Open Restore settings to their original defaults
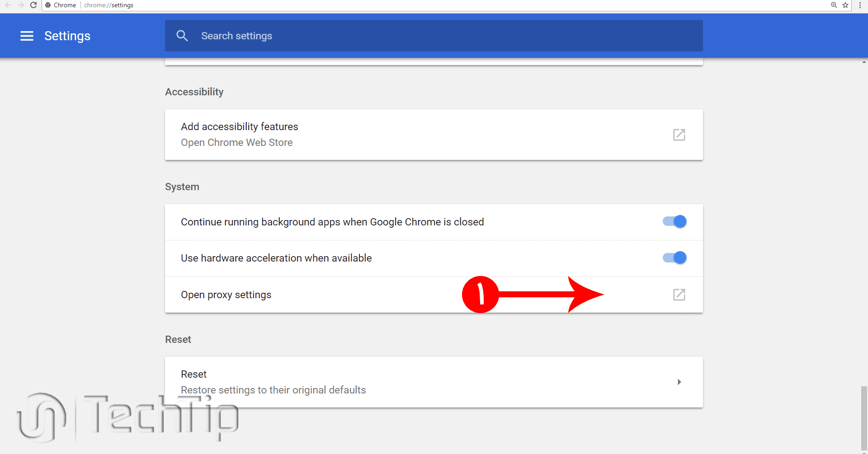868x454 pixels. pos(273,390)
